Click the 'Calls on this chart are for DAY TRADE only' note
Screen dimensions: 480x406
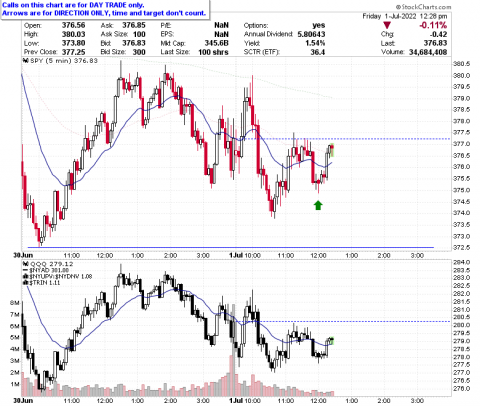coord(73,5)
